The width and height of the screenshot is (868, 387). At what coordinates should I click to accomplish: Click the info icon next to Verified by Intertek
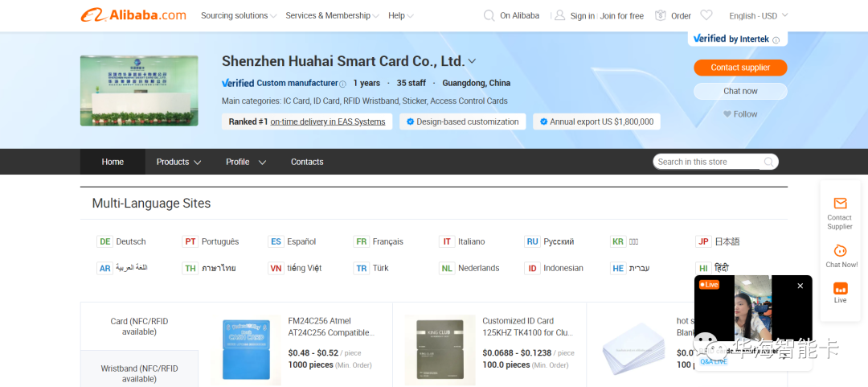(x=776, y=40)
